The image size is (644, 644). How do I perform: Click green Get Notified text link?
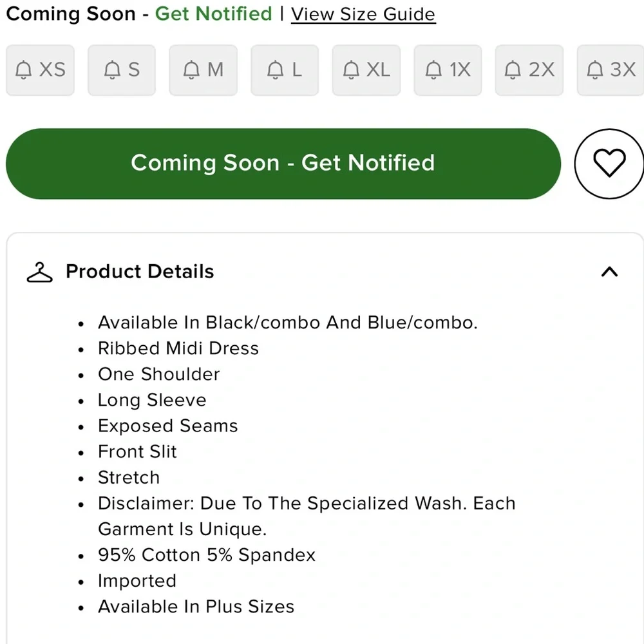(214, 14)
